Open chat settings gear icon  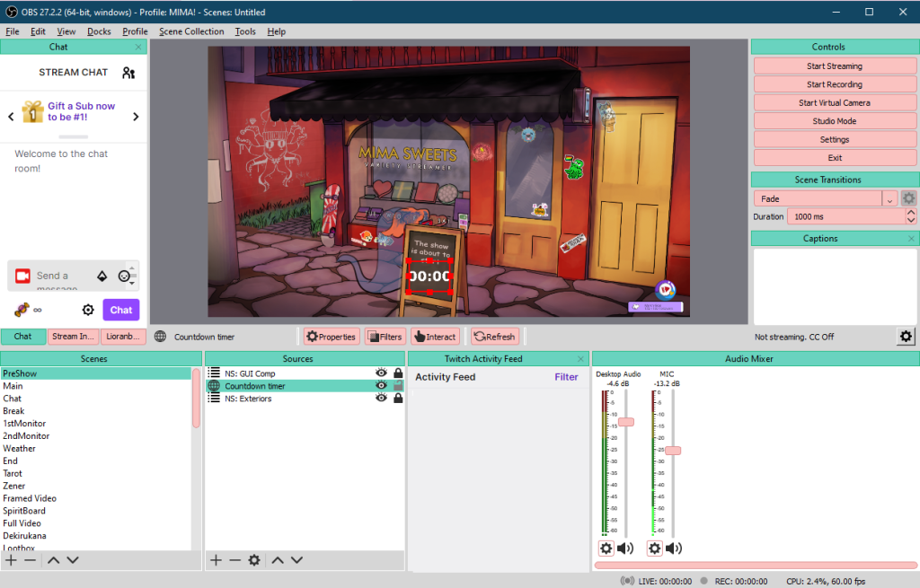pos(88,310)
